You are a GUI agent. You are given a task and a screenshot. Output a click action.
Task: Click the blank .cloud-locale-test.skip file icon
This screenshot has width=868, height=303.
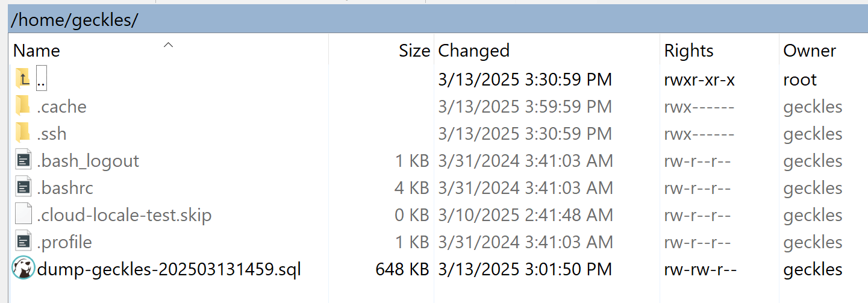coord(23,215)
